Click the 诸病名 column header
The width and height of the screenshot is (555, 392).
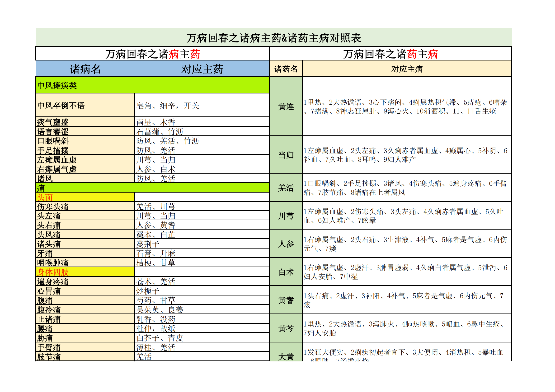pos(85,69)
